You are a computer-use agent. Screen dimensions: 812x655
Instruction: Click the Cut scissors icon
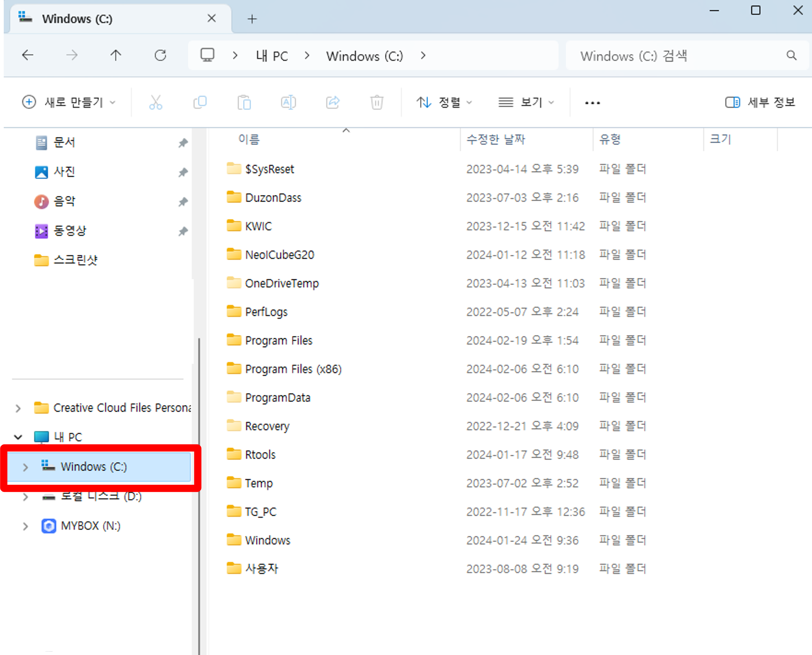point(155,102)
